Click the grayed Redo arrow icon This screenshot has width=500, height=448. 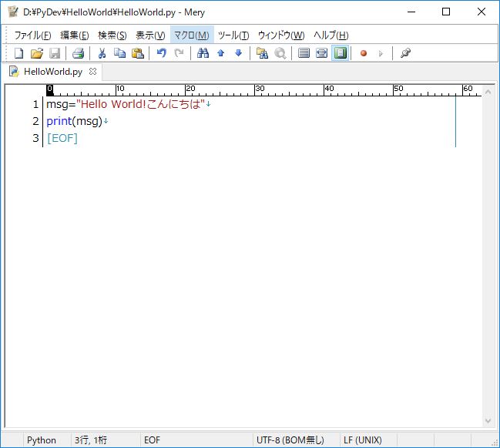[x=179, y=53]
